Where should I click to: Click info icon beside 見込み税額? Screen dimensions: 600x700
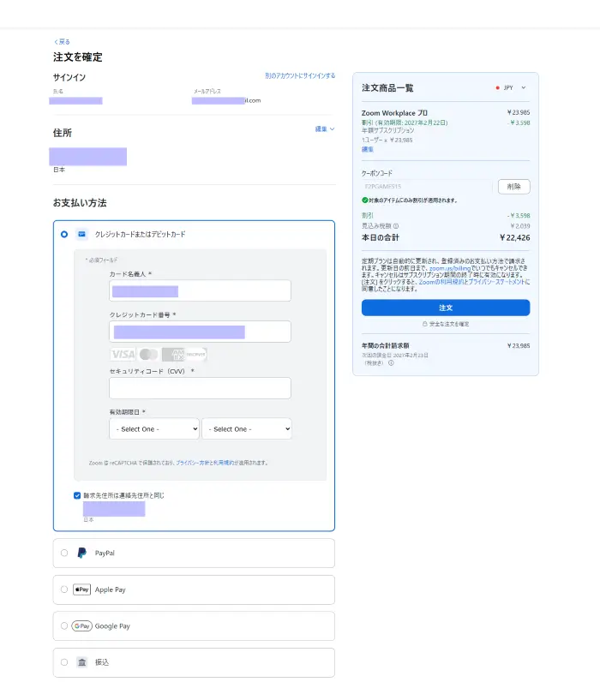tap(396, 226)
